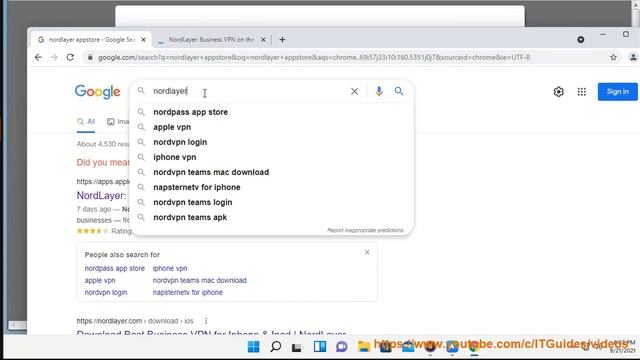This screenshot has height=360, width=640.
Task: Open the Widgets taskbar icon
Action: 320,347
